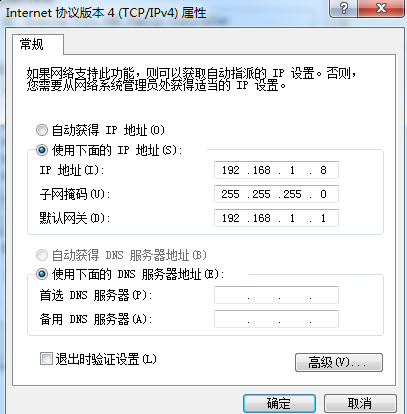Click first octet 192 of default gateway
The image size is (407, 414).
[231, 218]
